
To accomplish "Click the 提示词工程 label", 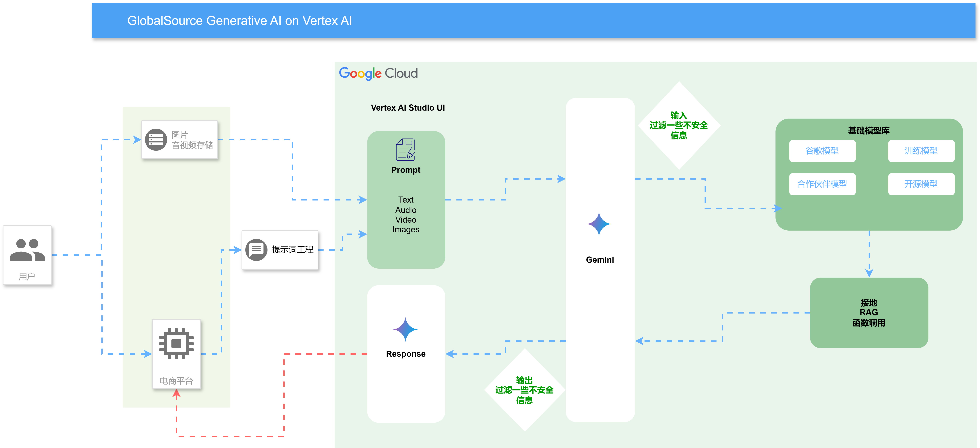I will click(x=293, y=250).
